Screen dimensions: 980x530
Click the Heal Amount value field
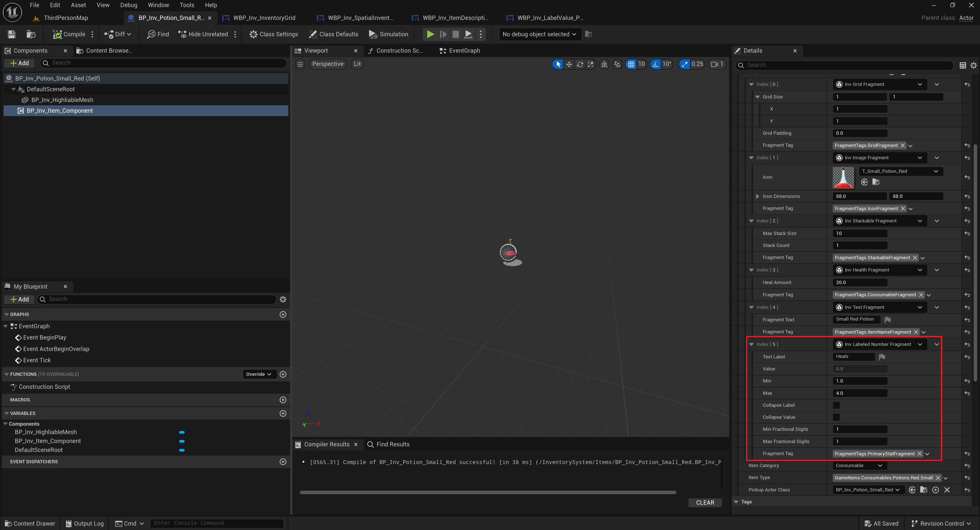click(x=859, y=283)
